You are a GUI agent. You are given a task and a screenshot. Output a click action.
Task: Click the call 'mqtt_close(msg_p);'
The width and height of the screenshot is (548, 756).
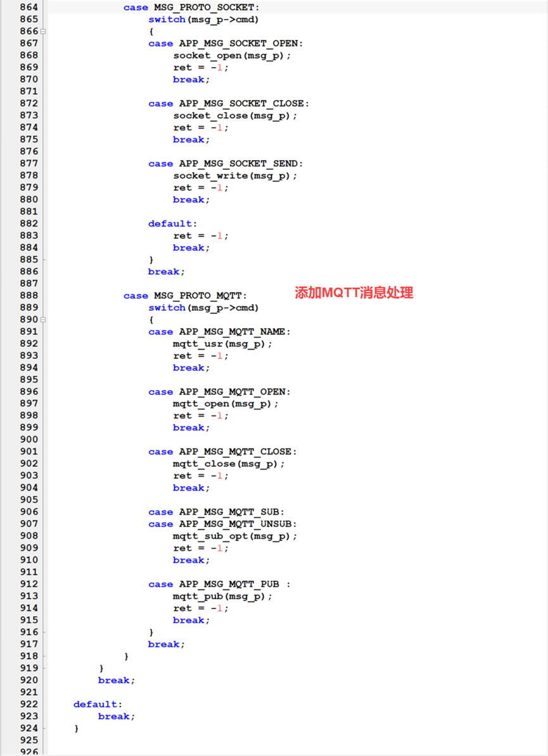[x=229, y=464]
